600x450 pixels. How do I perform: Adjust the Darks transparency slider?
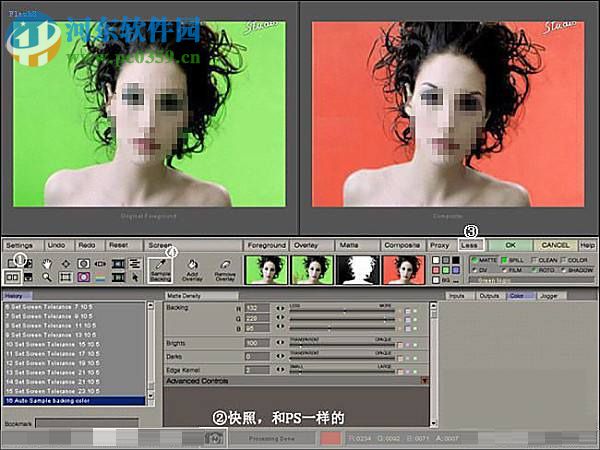coord(342,359)
